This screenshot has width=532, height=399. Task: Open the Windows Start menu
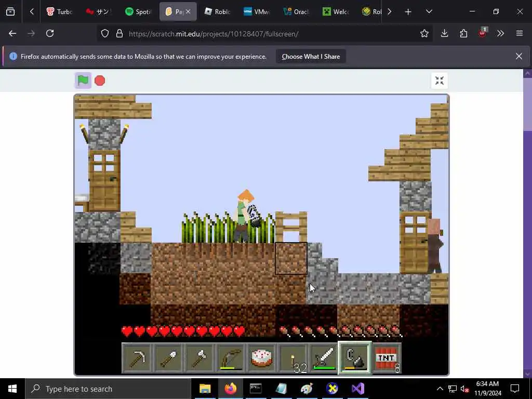click(12, 389)
